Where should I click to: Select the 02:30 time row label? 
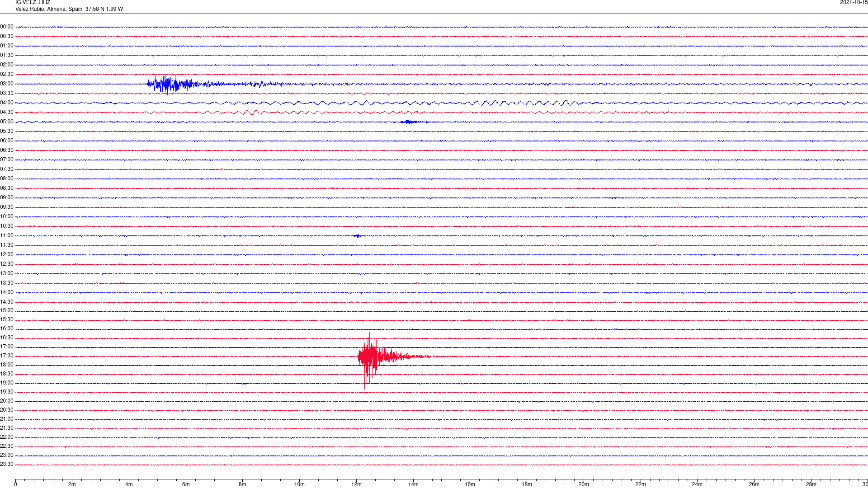7,74
